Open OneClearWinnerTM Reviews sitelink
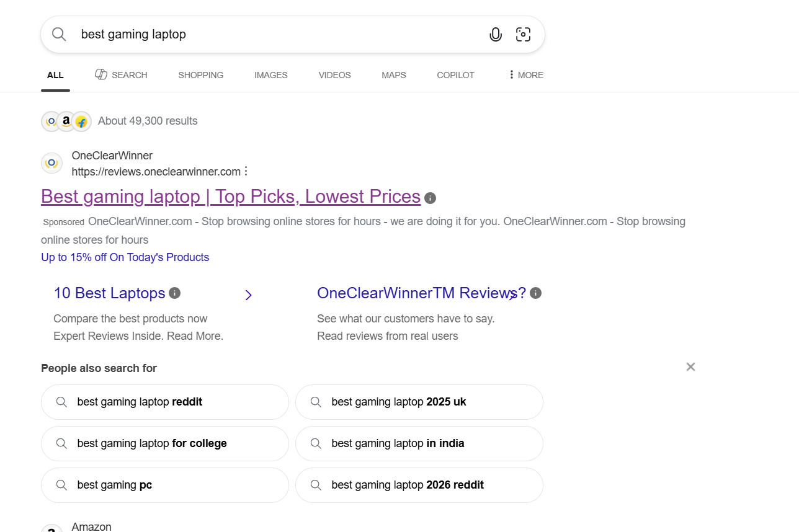799x532 pixels. (x=421, y=293)
